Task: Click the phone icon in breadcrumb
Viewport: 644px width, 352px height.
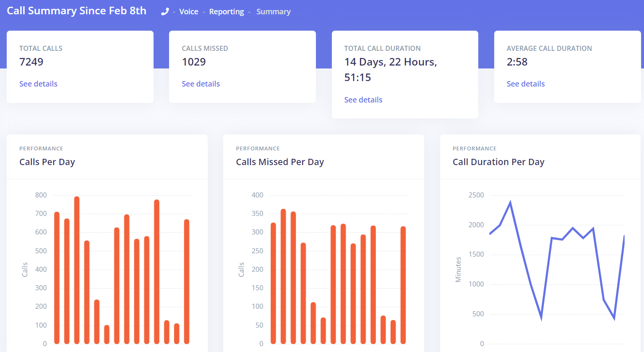Action: tap(165, 12)
